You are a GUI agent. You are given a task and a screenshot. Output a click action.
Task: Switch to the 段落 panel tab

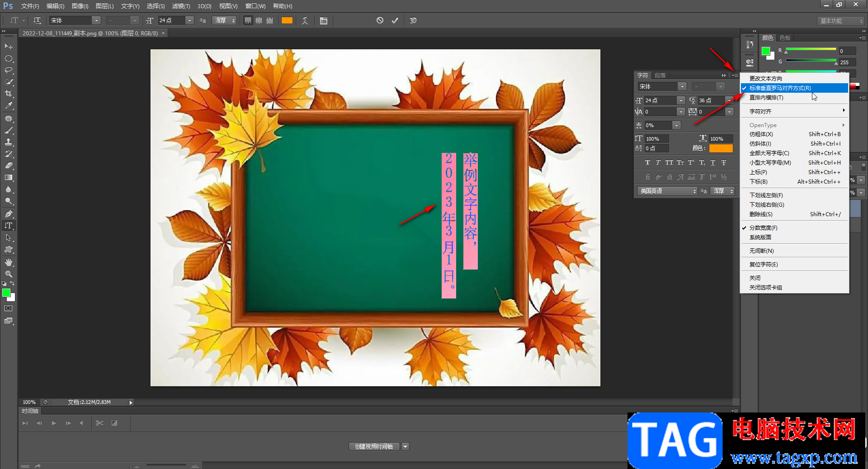(x=660, y=76)
